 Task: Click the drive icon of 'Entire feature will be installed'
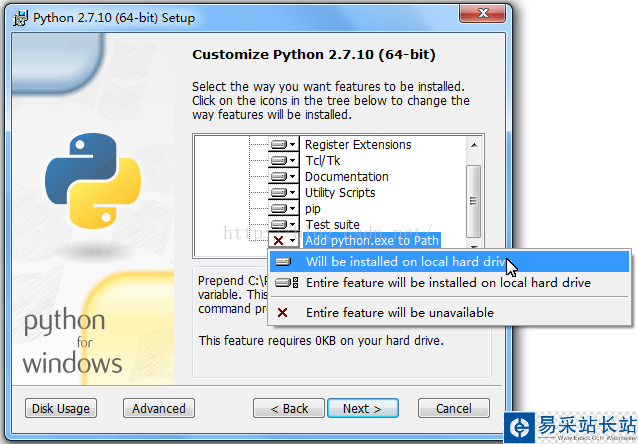pos(286,282)
